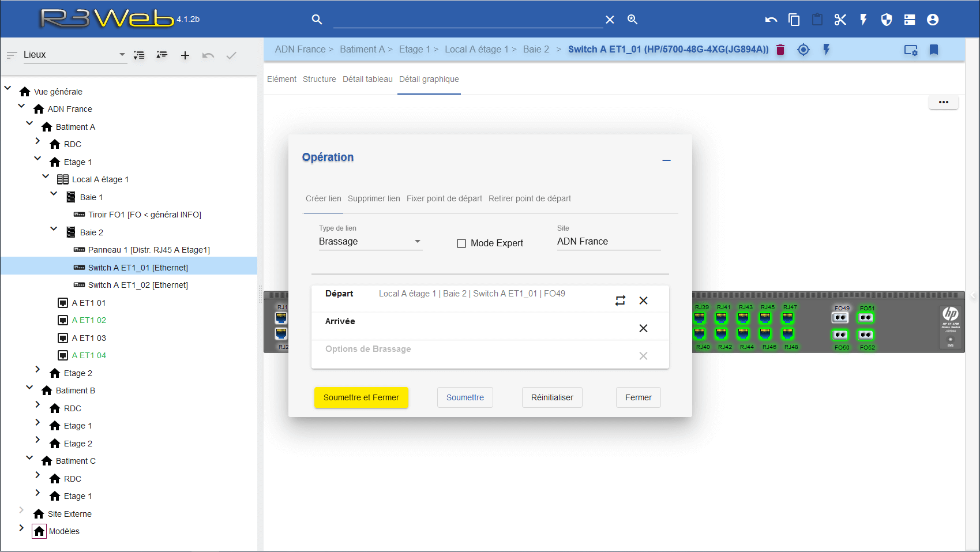This screenshot has width=980, height=552.
Task: Click the red trash delete icon
Action: click(780, 50)
